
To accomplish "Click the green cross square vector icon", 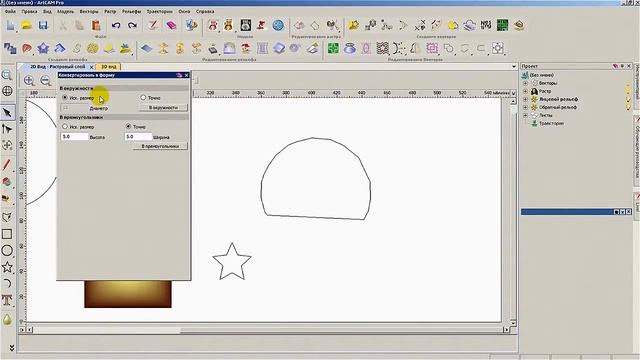I will pyautogui.click(x=333, y=49).
